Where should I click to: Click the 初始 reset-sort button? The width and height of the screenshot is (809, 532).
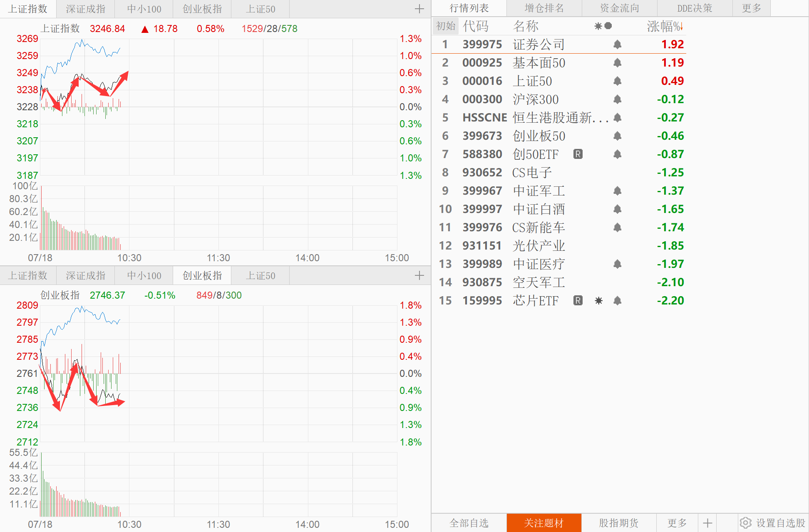pyautogui.click(x=446, y=26)
